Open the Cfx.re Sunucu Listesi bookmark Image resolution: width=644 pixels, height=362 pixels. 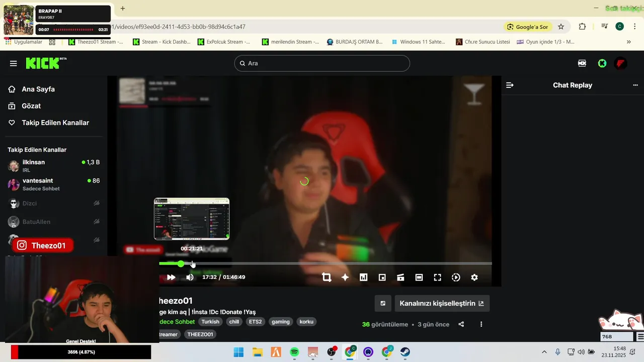click(x=483, y=42)
